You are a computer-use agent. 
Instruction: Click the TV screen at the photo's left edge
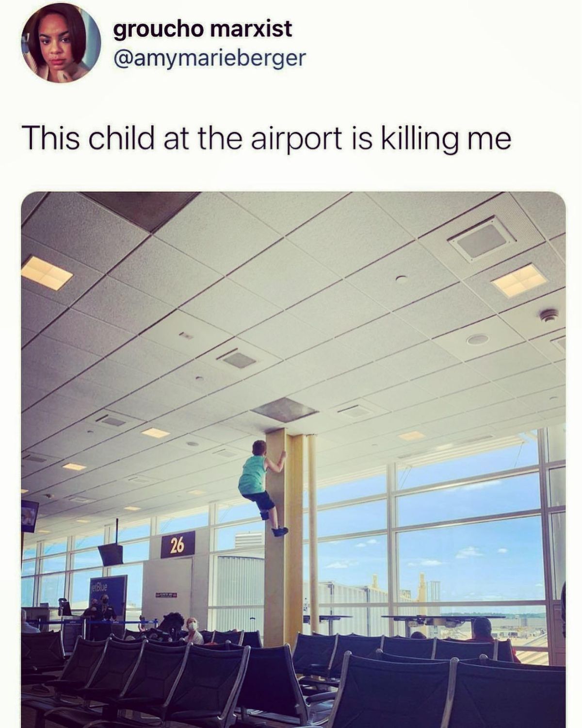pos(30,516)
